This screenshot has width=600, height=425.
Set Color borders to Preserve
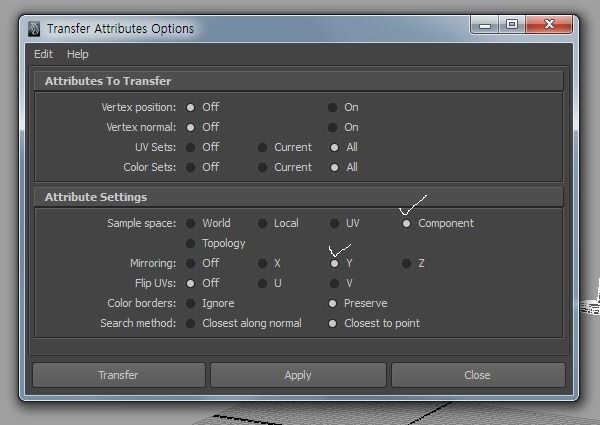[x=333, y=303]
